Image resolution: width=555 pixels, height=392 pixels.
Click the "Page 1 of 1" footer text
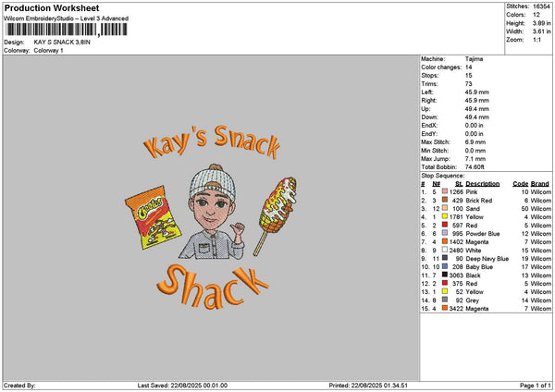tap(536, 386)
